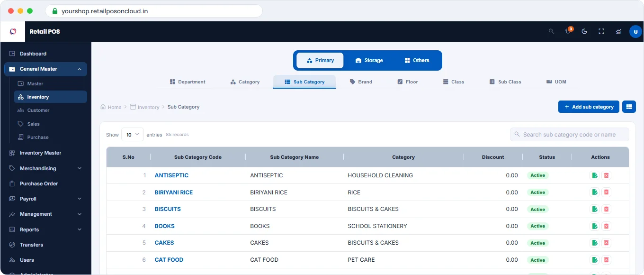
Task: Delete the BIRIYANI RICE row
Action: pos(606,192)
